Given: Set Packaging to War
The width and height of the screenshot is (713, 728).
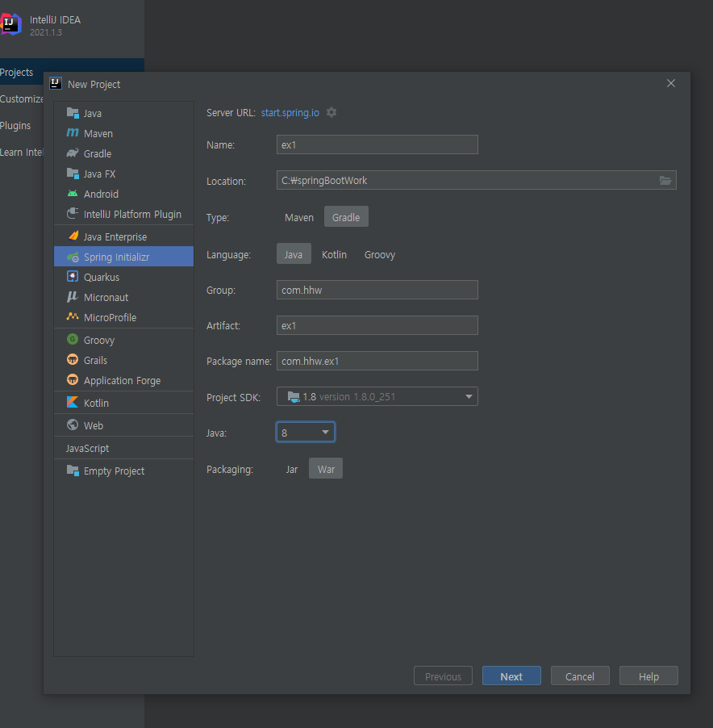Looking at the screenshot, I should tap(326, 469).
